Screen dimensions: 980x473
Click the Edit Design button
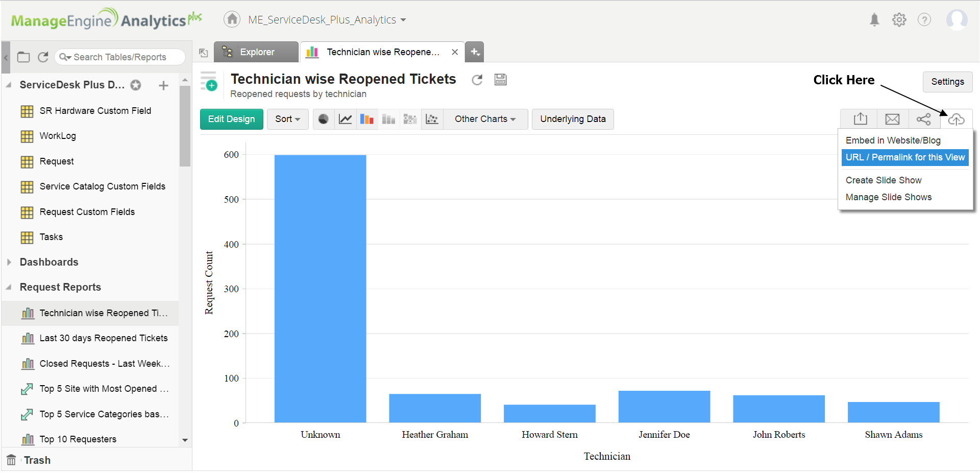click(231, 119)
